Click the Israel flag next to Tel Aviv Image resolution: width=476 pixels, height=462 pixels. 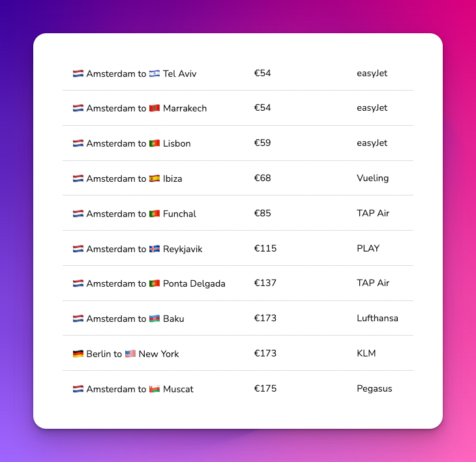pos(155,74)
